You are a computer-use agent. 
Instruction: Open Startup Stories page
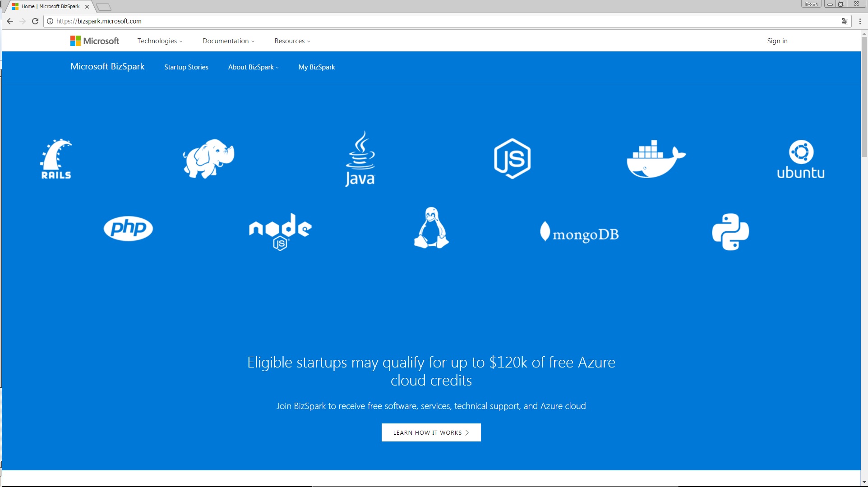click(186, 67)
